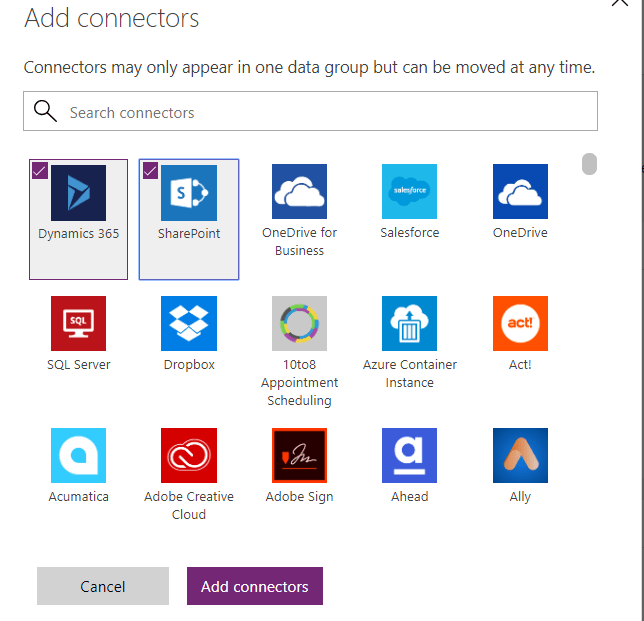Screen dimensions: 644x621
Task: Choose the Azure Container Instance icon
Action: coord(409,323)
